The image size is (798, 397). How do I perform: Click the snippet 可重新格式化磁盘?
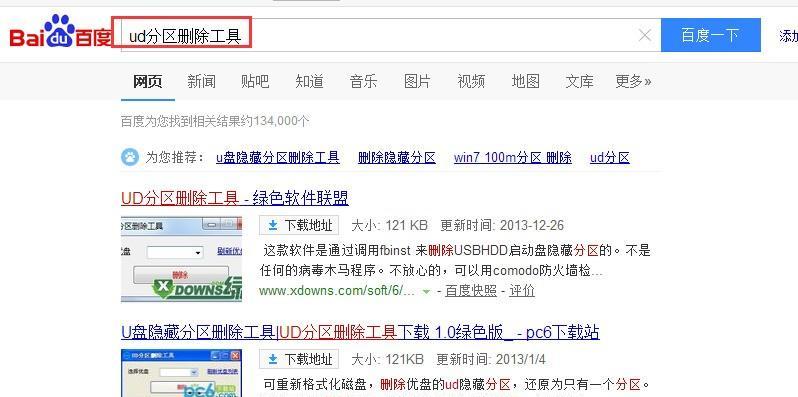457,383
